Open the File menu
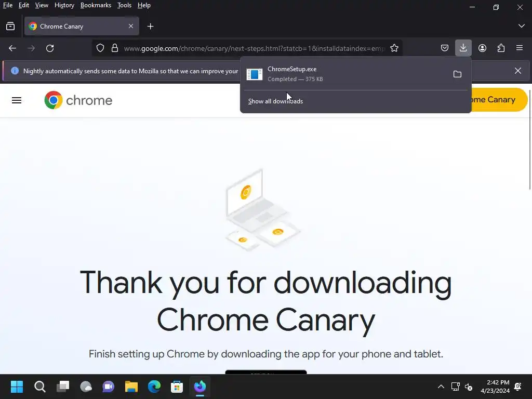The image size is (532, 399). tap(7, 5)
